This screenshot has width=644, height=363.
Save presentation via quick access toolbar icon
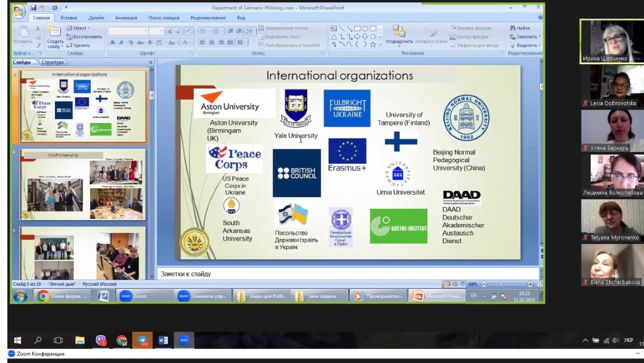33,7
